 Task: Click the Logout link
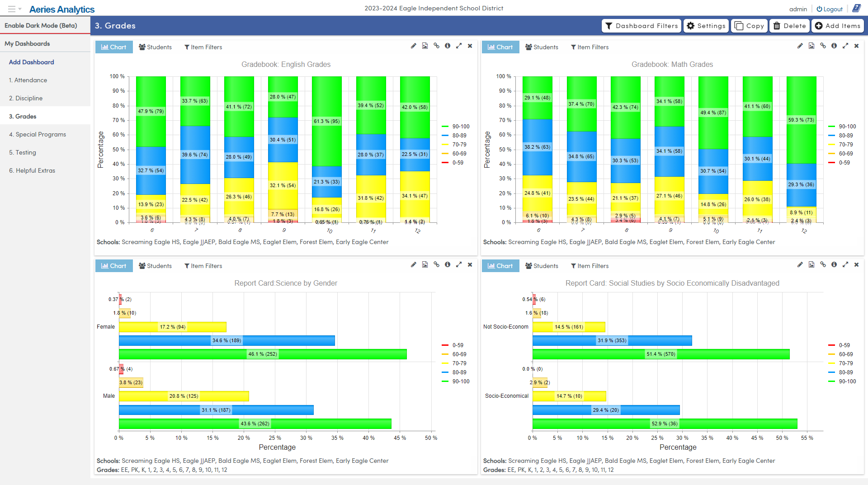[830, 9]
